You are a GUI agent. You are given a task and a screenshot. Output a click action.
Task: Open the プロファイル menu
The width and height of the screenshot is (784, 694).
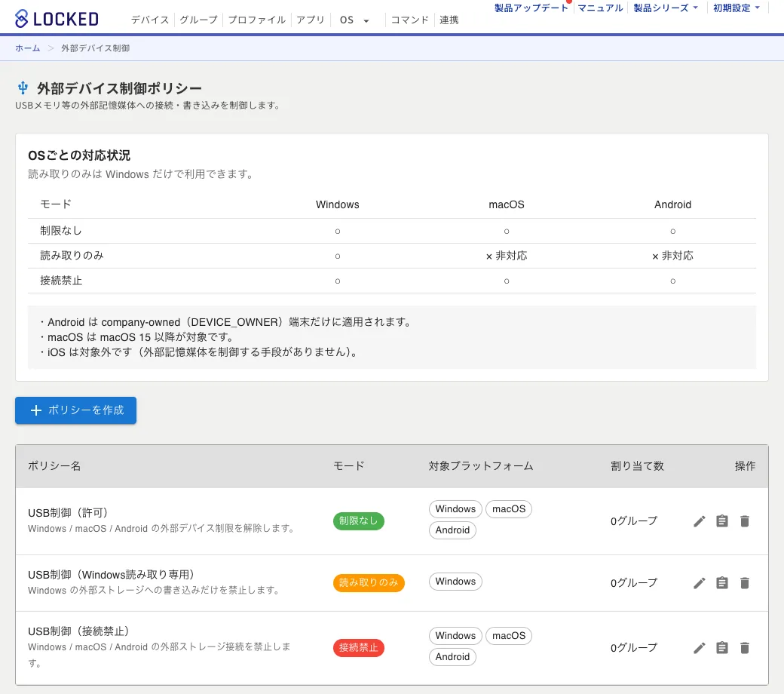[256, 20]
